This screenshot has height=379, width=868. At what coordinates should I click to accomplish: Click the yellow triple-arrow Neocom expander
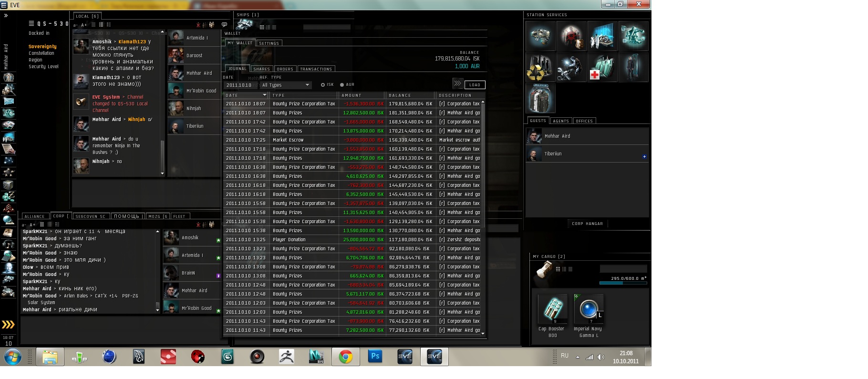pyautogui.click(x=8, y=325)
